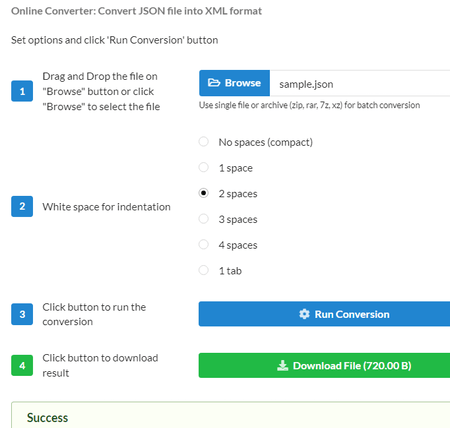The width and height of the screenshot is (450, 428).
Task: Click the download arrow icon
Action: (283, 366)
